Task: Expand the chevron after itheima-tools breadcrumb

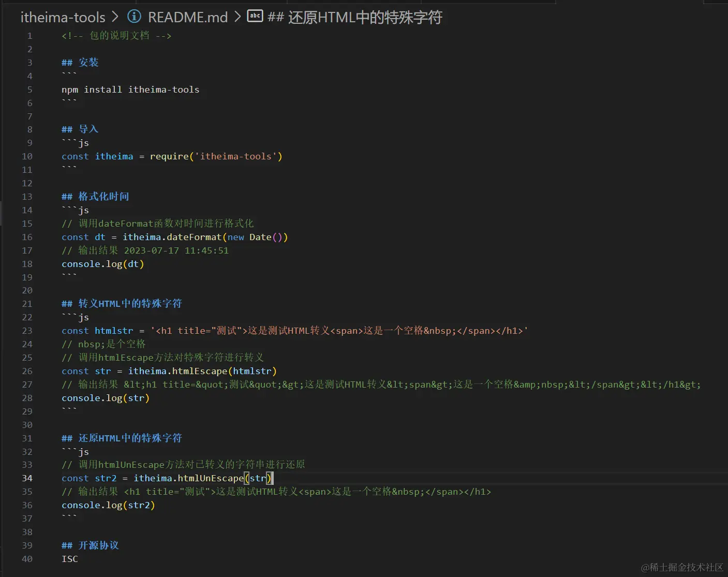Action: (115, 17)
